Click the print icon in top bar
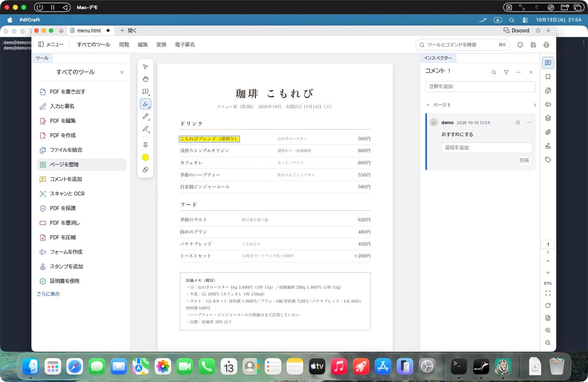This screenshot has width=588, height=382. (x=546, y=45)
